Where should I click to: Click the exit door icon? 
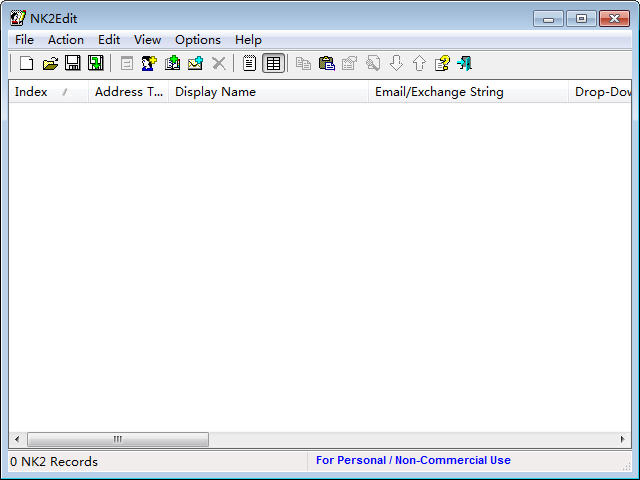pyautogui.click(x=465, y=63)
